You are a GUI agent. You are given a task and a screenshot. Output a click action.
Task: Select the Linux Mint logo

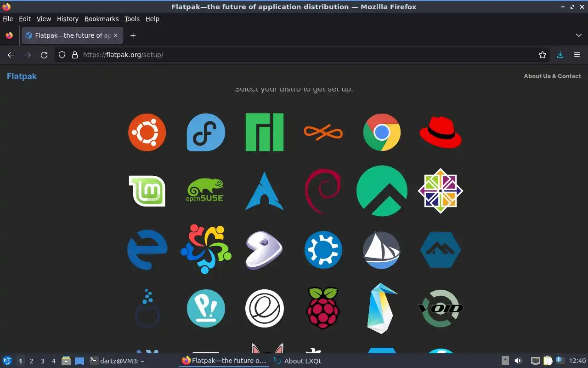click(x=147, y=191)
